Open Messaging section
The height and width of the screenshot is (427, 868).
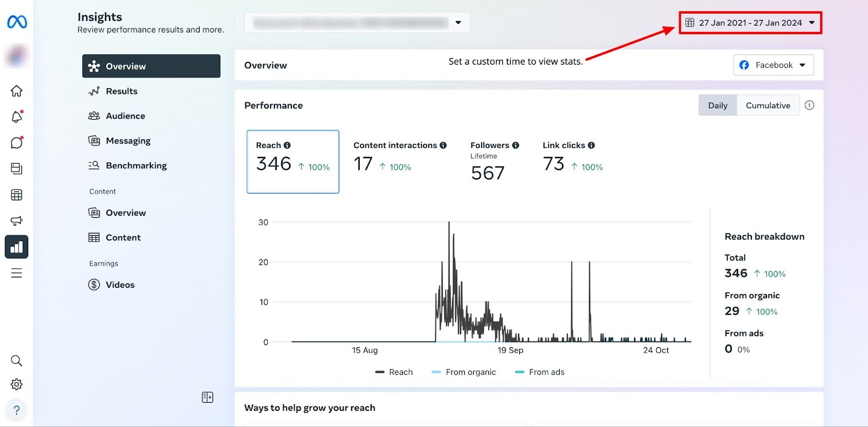tap(151, 141)
